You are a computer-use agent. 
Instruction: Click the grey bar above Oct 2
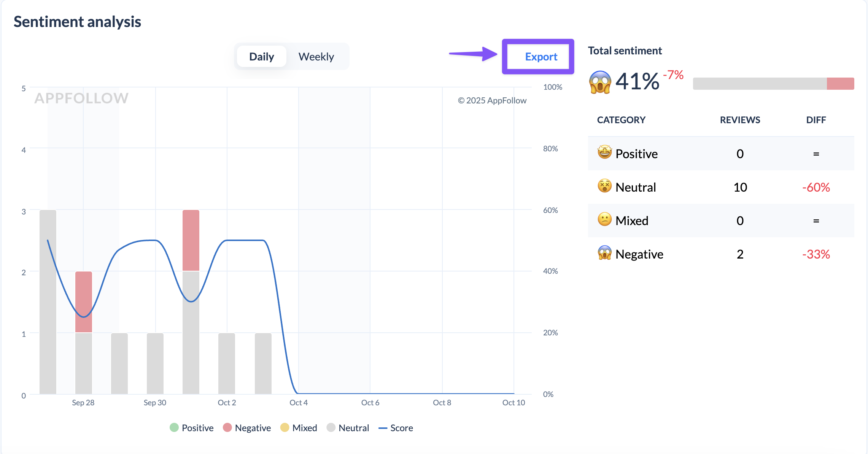227,364
